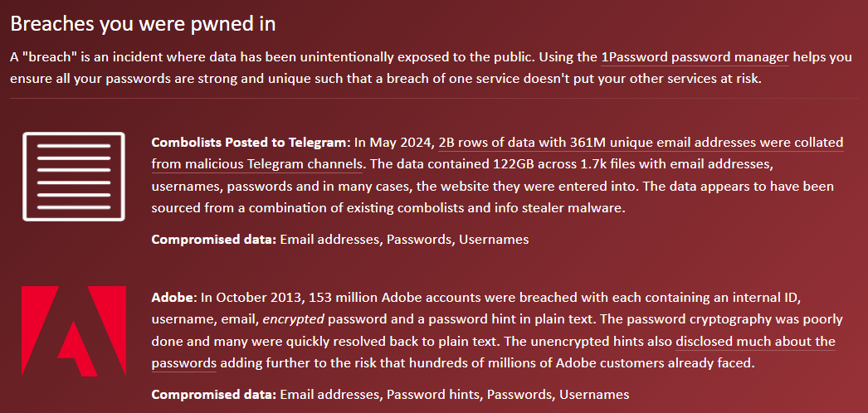Select the bold 'Adobe' breach title
868x413 pixels.
coord(172,298)
